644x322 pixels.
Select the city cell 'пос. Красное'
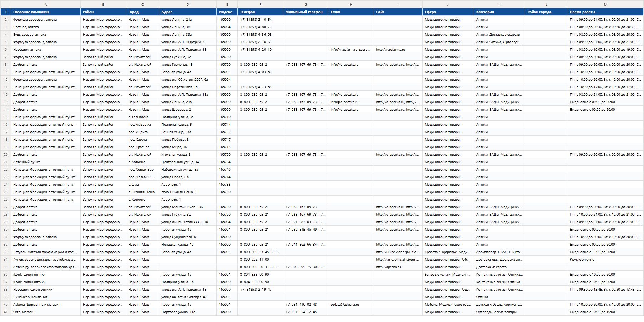tap(142, 147)
